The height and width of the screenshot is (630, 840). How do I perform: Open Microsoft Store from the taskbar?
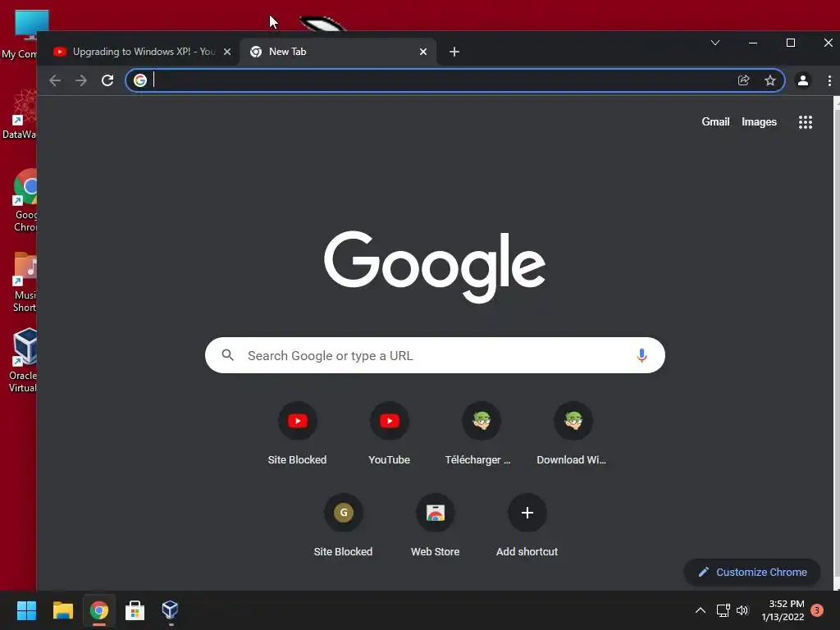(x=135, y=610)
